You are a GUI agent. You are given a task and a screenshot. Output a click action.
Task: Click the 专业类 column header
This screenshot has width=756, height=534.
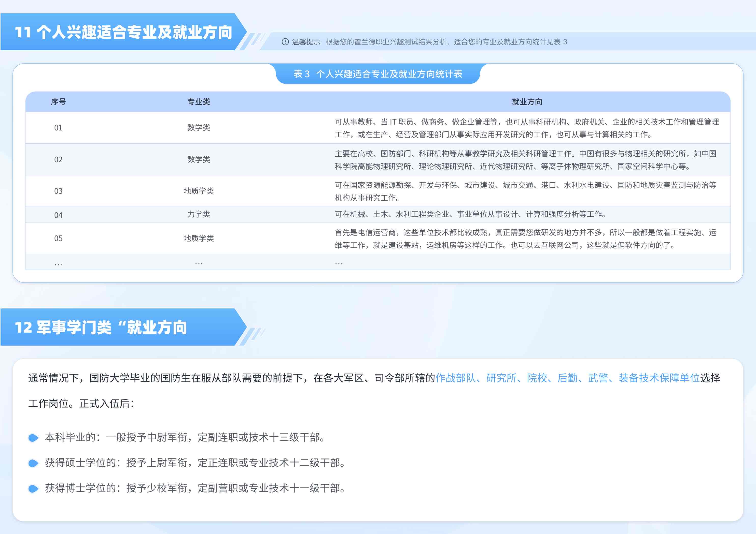[199, 102]
